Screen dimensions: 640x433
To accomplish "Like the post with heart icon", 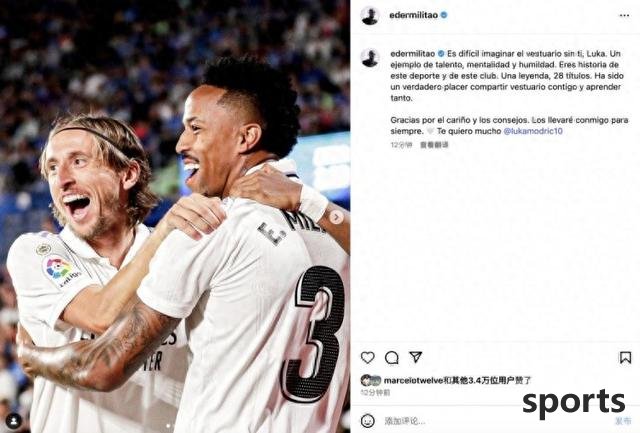I will pyautogui.click(x=367, y=358).
